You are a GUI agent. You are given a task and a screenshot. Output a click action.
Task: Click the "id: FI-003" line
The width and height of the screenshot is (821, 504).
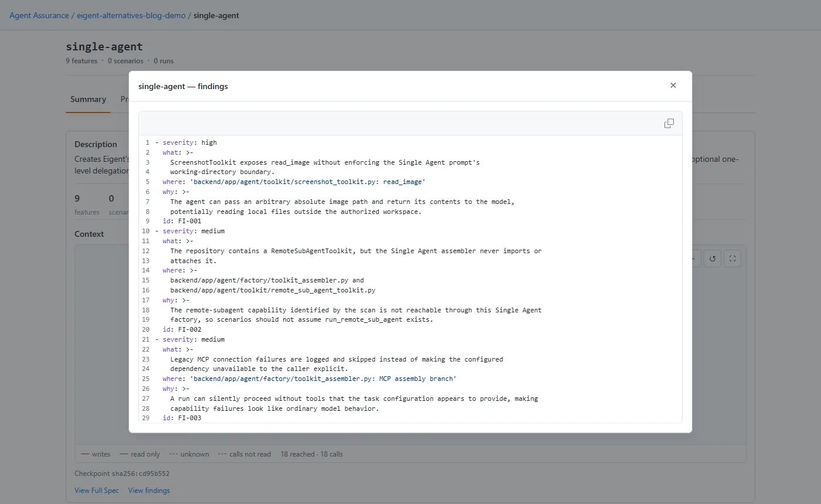[x=182, y=418]
